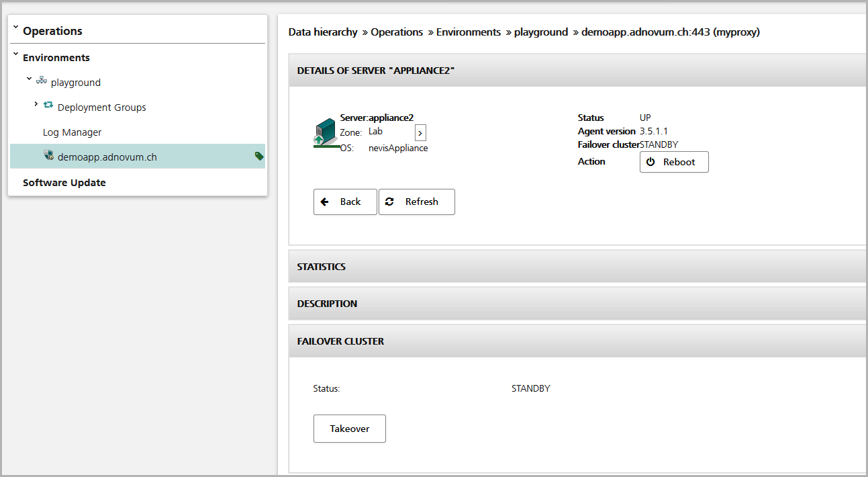
Task: Click the green tag icon beside demoapp.adnovum.ch
Action: tap(259, 156)
